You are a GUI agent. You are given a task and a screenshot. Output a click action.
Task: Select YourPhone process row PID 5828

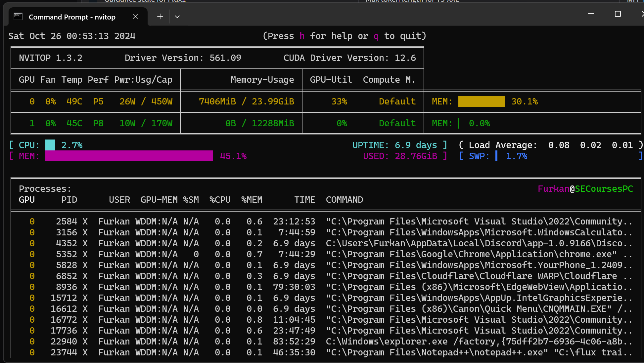tap(326, 265)
